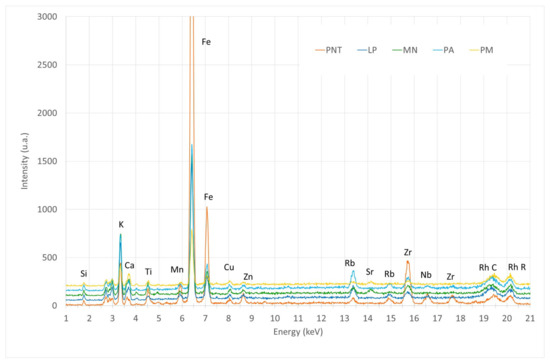The width and height of the screenshot is (550, 362).
Task: Select the 7 keV x-axis tick label
Action: (x=205, y=318)
